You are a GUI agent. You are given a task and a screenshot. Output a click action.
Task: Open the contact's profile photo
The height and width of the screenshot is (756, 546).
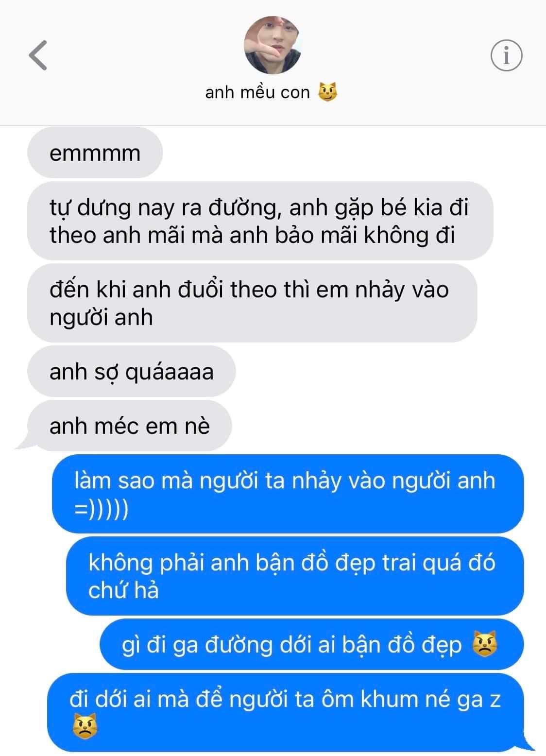(x=273, y=45)
